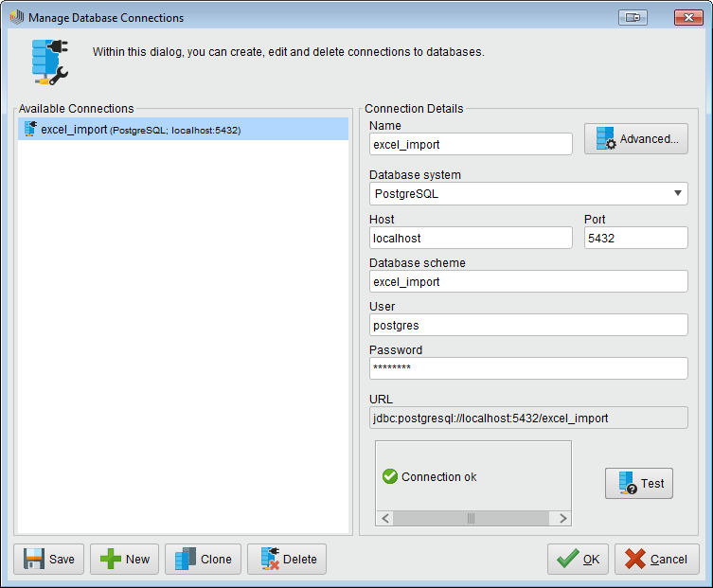Click the Name input field
This screenshot has width=713, height=588.
coord(471,144)
